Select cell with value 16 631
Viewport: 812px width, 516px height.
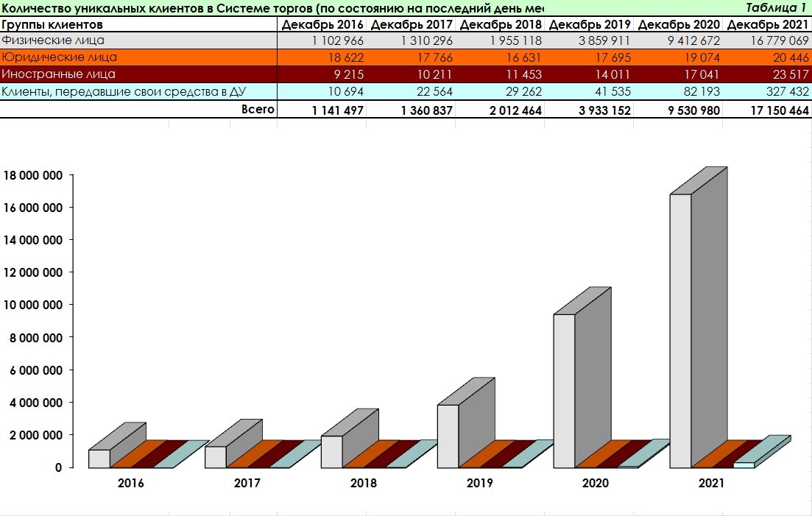click(500, 57)
